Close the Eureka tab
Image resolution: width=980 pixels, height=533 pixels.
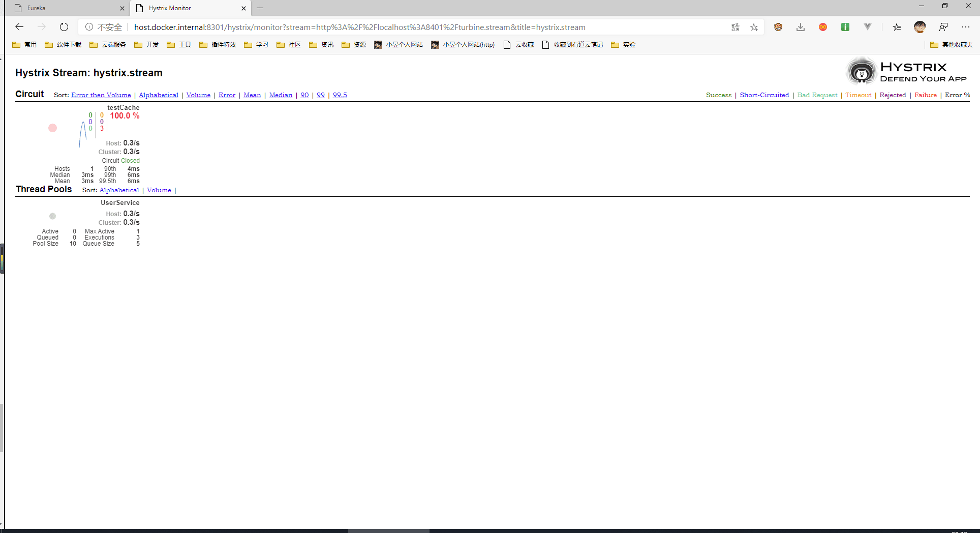[x=122, y=8]
